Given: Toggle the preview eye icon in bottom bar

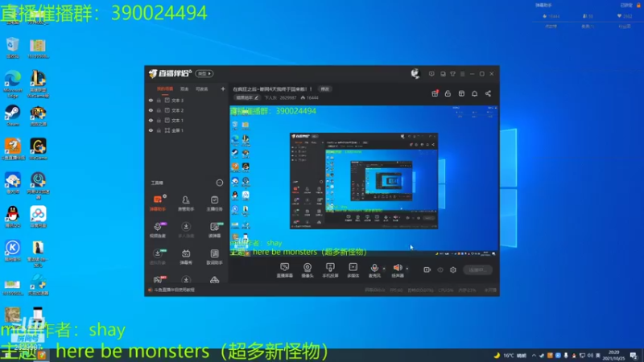Looking at the screenshot, I should point(440,269).
